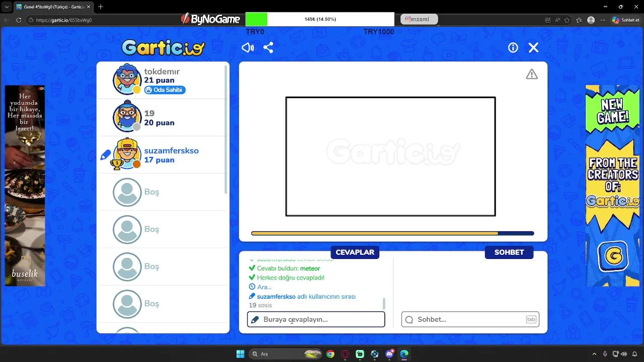Click the donation goal progress bar
The image size is (644, 362).
pyautogui.click(x=320, y=19)
